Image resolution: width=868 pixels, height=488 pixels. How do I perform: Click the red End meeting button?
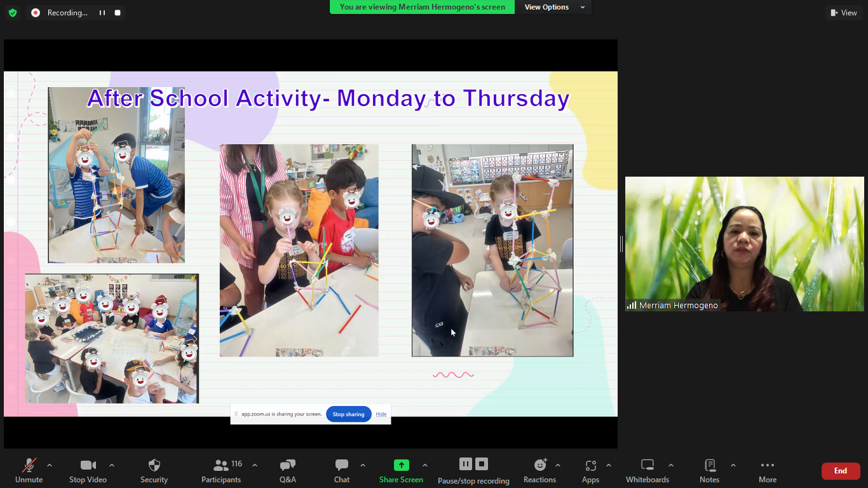pyautogui.click(x=840, y=471)
